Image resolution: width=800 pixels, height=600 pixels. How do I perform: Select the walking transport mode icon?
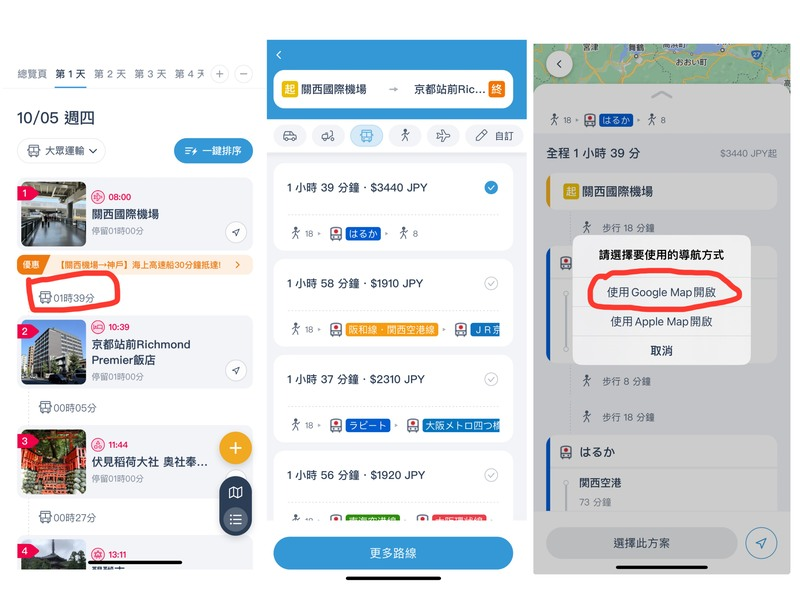[405, 136]
